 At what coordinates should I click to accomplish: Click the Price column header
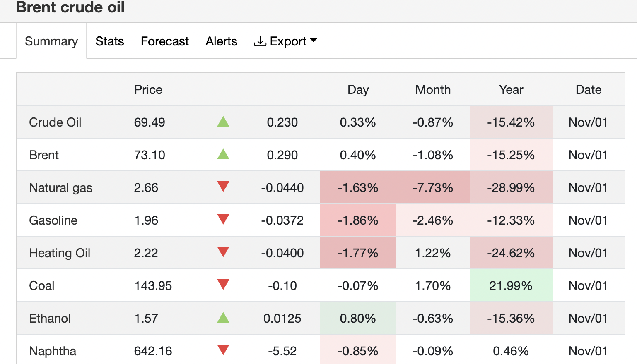tap(148, 90)
